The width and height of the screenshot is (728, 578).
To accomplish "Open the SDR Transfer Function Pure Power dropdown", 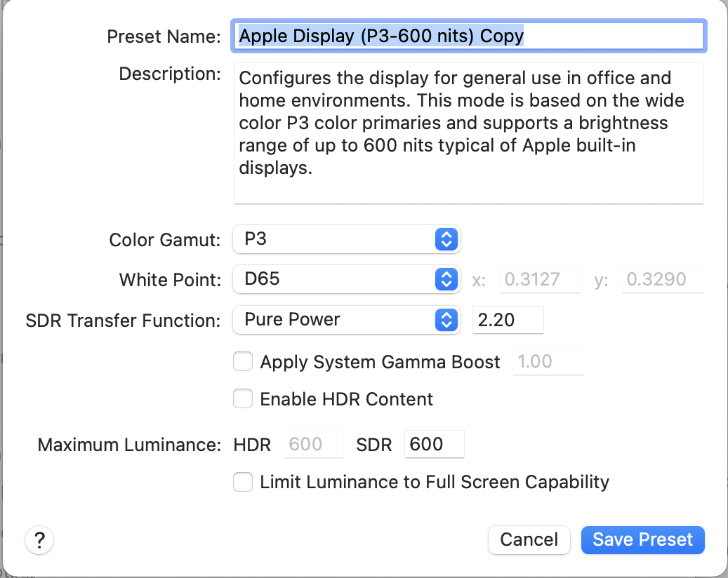I will pos(346,320).
